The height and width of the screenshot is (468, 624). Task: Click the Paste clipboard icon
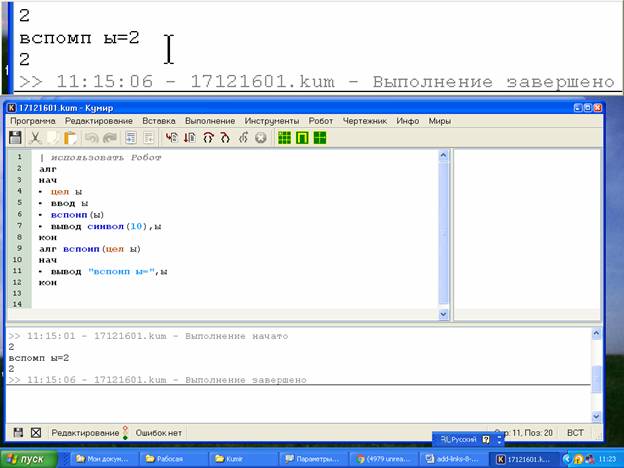[x=70, y=138]
